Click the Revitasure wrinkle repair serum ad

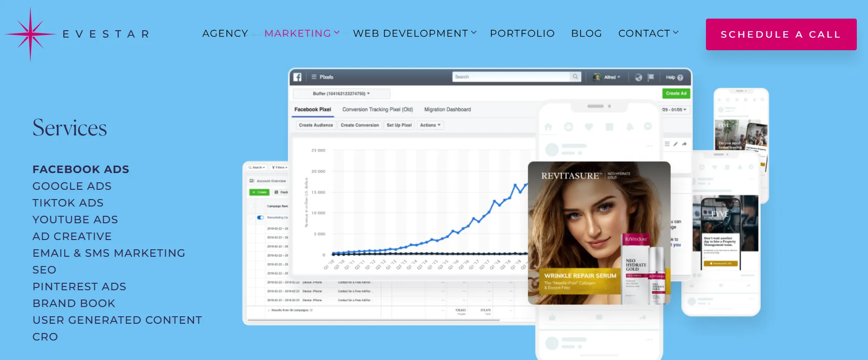599,233
